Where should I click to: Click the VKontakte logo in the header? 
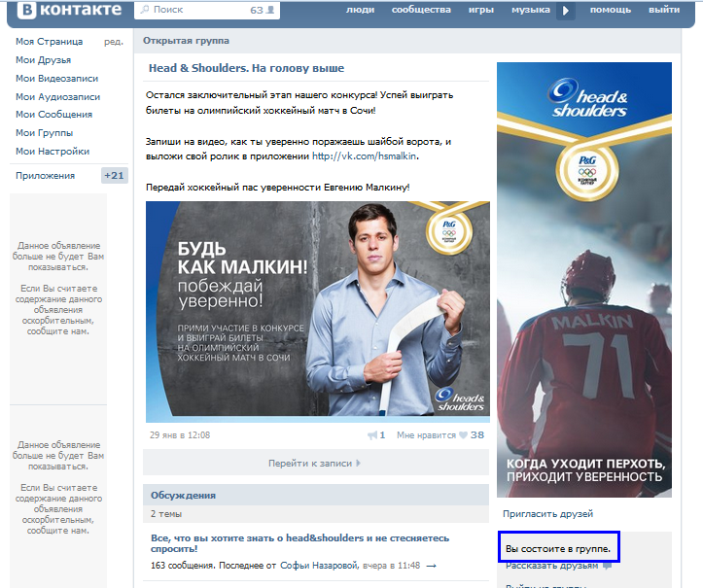tap(69, 10)
